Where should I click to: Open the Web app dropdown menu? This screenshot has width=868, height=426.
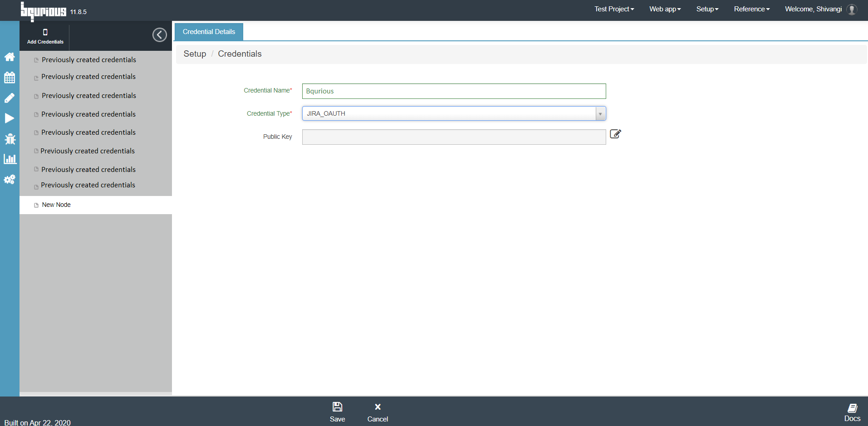[x=665, y=9]
